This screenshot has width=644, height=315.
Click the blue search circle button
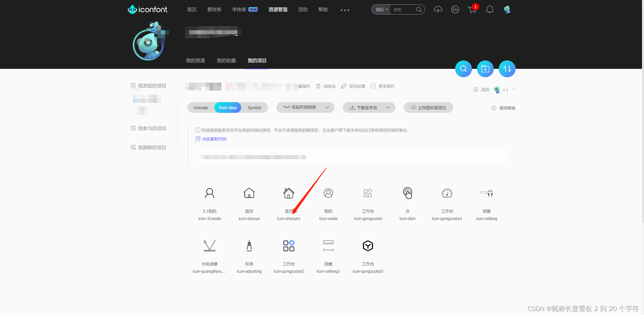point(464,69)
